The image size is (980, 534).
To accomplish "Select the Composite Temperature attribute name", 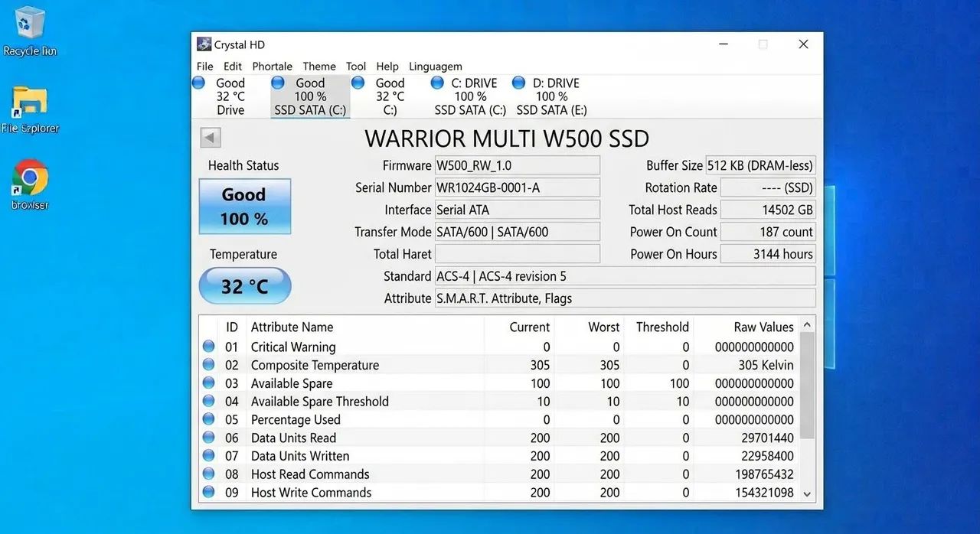I will [x=315, y=365].
